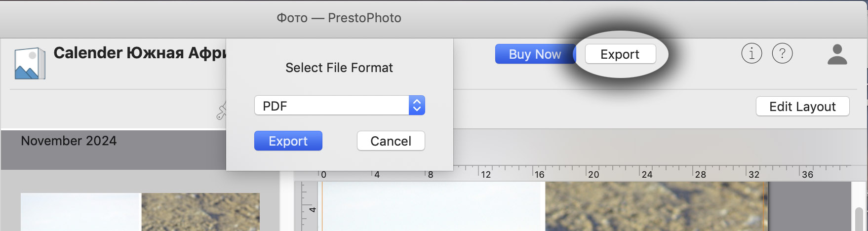The width and height of the screenshot is (868, 231).
Task: Open the user account profile icon
Action: click(837, 54)
